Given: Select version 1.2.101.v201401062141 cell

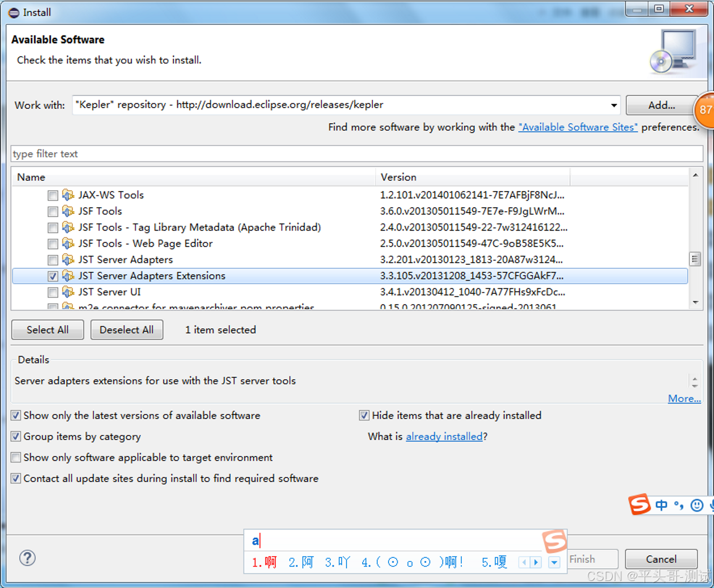Looking at the screenshot, I should click(x=472, y=195).
